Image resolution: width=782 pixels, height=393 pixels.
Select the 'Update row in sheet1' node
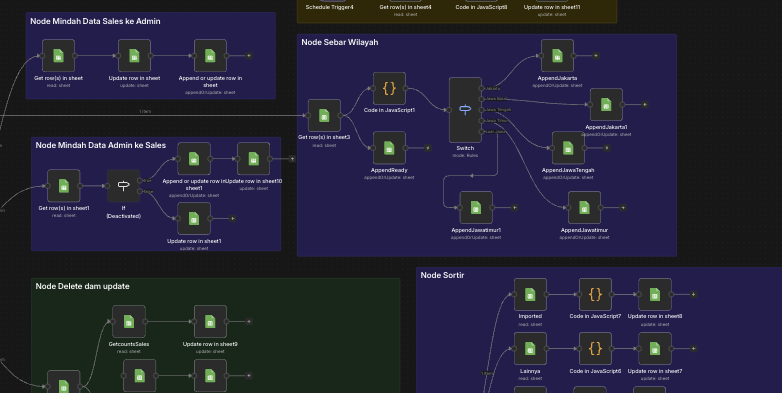pyautogui.click(x=194, y=218)
